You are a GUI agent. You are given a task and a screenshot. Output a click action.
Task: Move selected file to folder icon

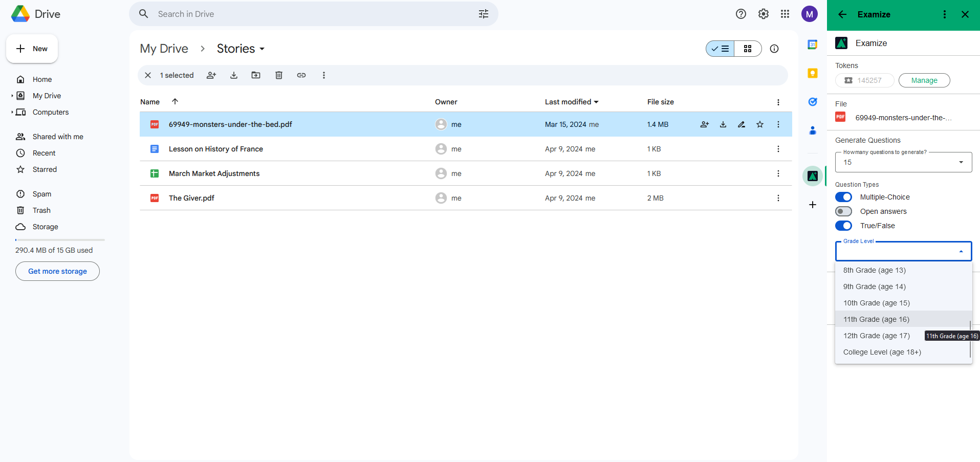point(256,75)
